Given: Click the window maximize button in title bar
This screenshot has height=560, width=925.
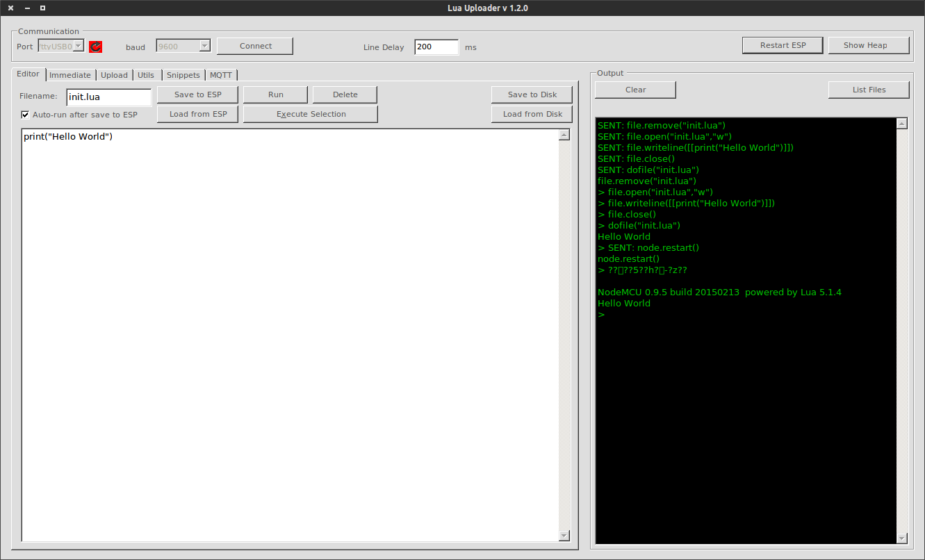Looking at the screenshot, I should pyautogui.click(x=42, y=8).
